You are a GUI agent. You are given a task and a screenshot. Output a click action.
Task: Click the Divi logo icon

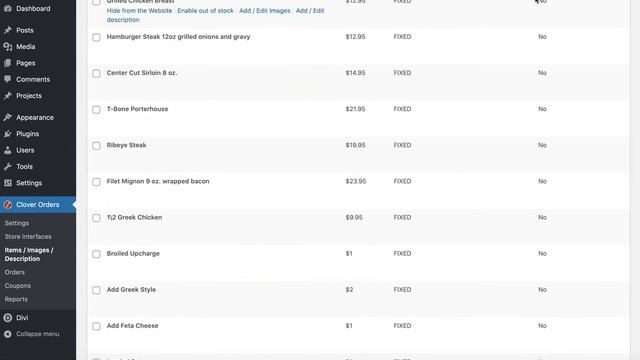(x=8, y=318)
